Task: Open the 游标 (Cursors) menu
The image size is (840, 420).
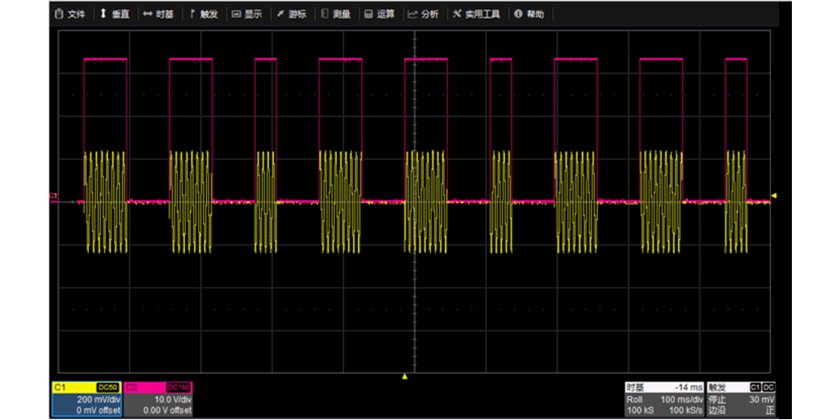Action: click(292, 15)
